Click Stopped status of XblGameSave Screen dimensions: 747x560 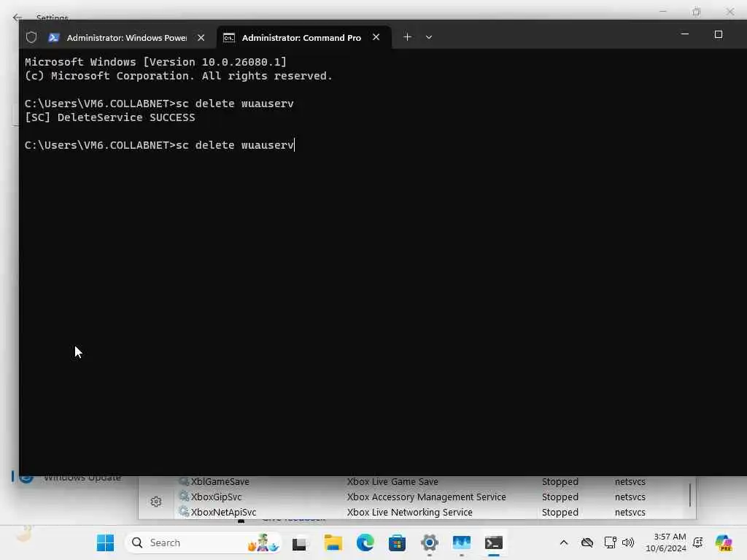click(560, 481)
